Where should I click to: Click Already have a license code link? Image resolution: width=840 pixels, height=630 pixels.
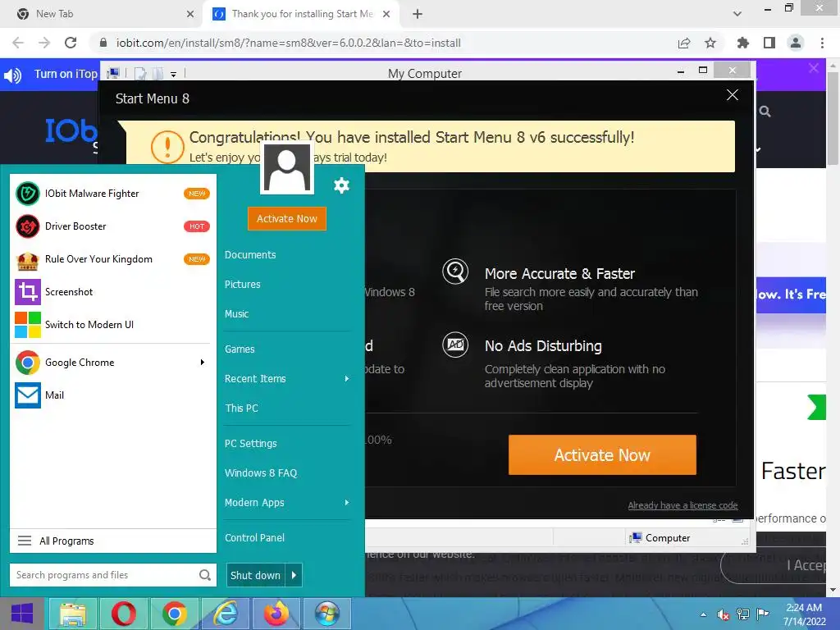[682, 505]
